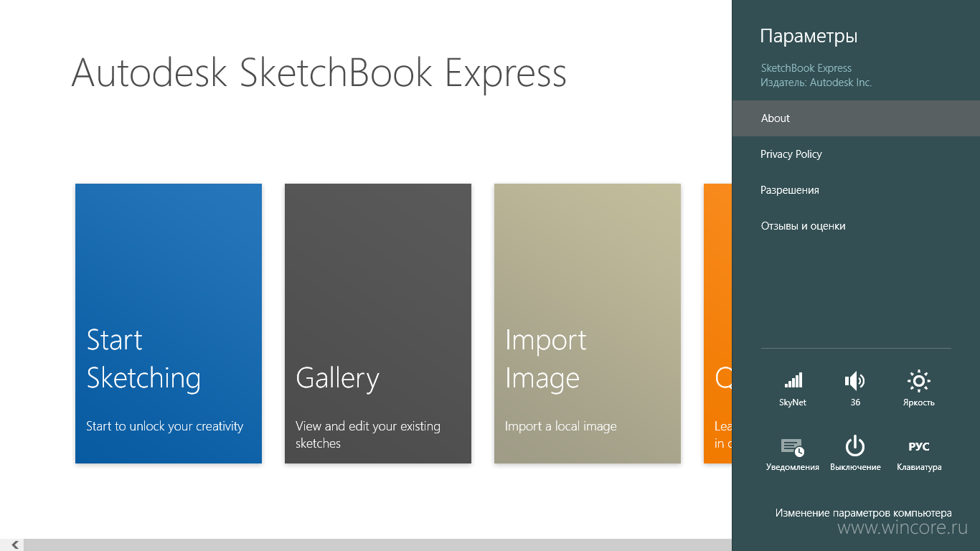Click the Выключение power icon
The height and width of the screenshot is (551, 980).
(855, 446)
